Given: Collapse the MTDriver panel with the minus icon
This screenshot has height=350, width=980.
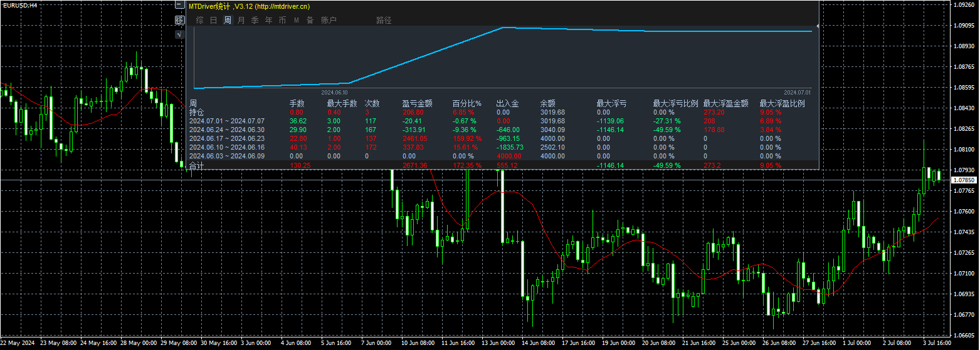Looking at the screenshot, I should point(179,4).
